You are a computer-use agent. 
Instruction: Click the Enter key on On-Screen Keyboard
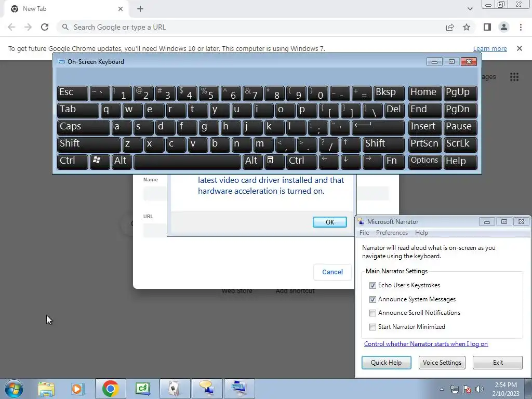point(378,127)
